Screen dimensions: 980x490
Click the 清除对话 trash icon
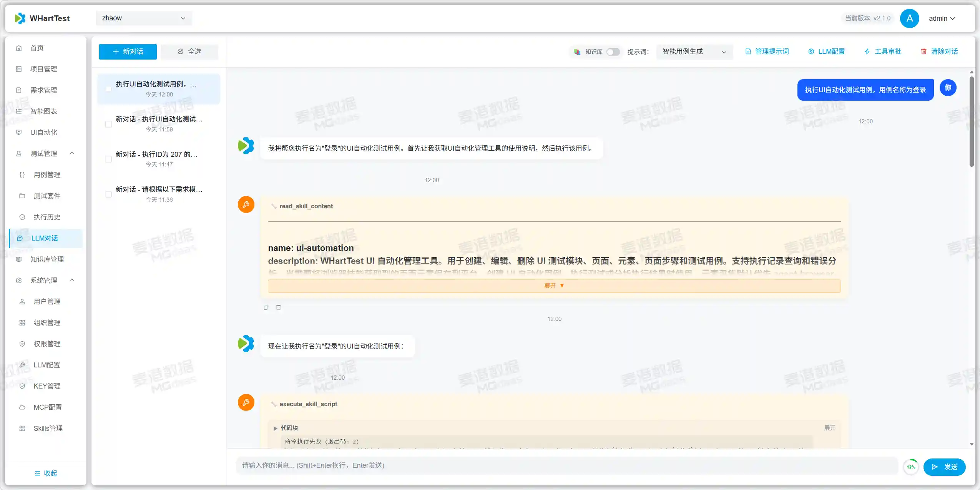tap(924, 51)
